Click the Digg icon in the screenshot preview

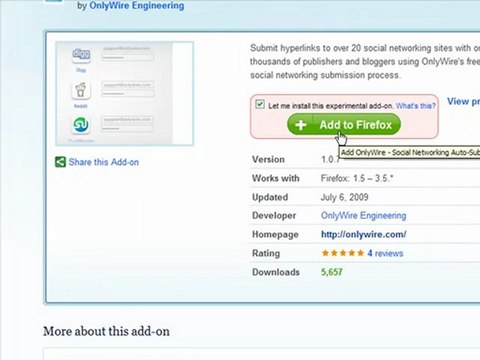click(x=81, y=54)
